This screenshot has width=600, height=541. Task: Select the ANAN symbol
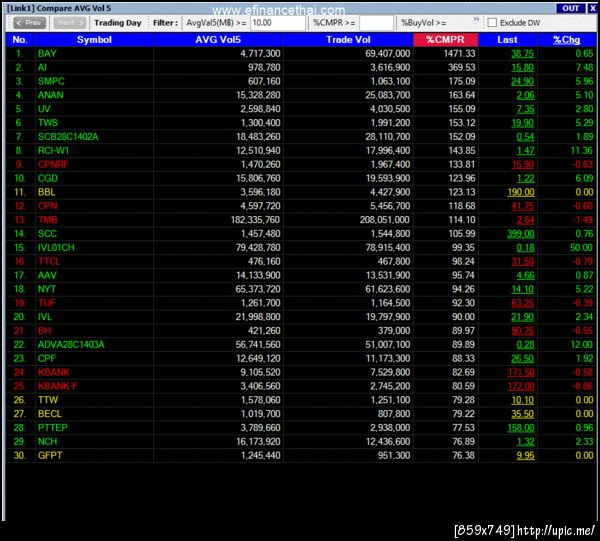click(x=51, y=95)
